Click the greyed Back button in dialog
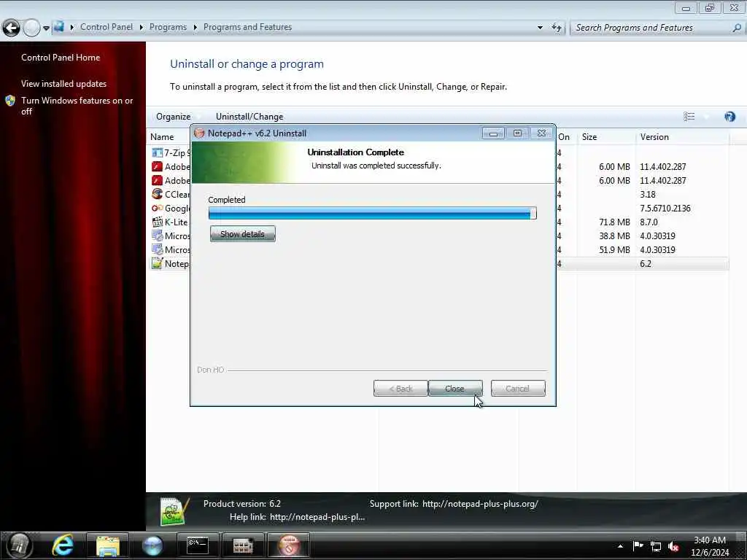This screenshot has width=747, height=560. click(400, 389)
